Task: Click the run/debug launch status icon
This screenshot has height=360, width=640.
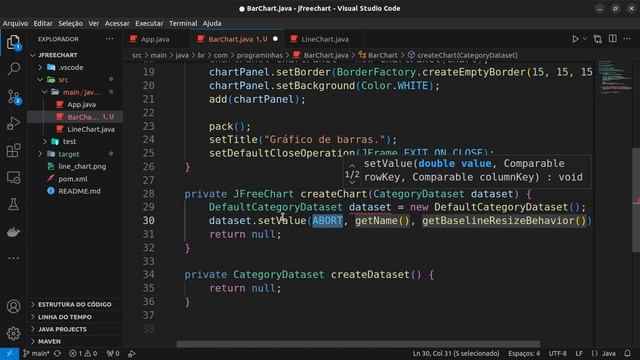Action: point(132,353)
